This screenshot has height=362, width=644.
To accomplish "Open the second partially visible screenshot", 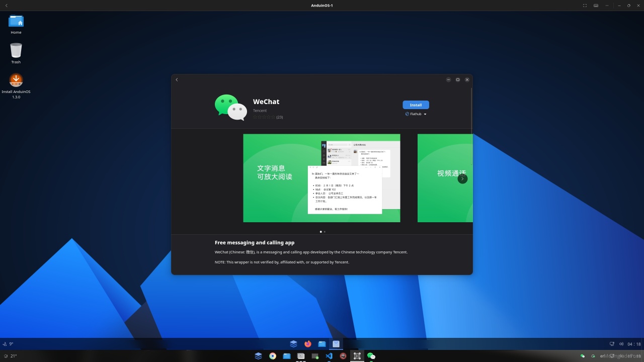I will pos(445,178).
